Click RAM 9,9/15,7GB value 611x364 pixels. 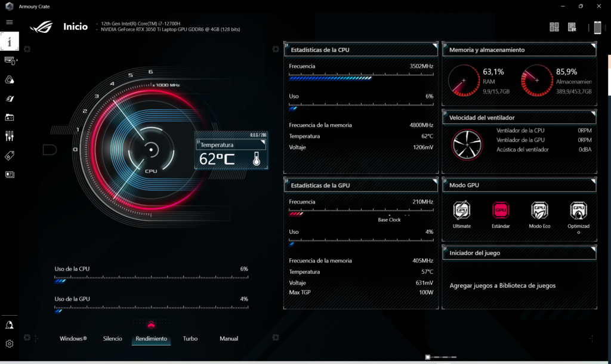click(x=496, y=91)
